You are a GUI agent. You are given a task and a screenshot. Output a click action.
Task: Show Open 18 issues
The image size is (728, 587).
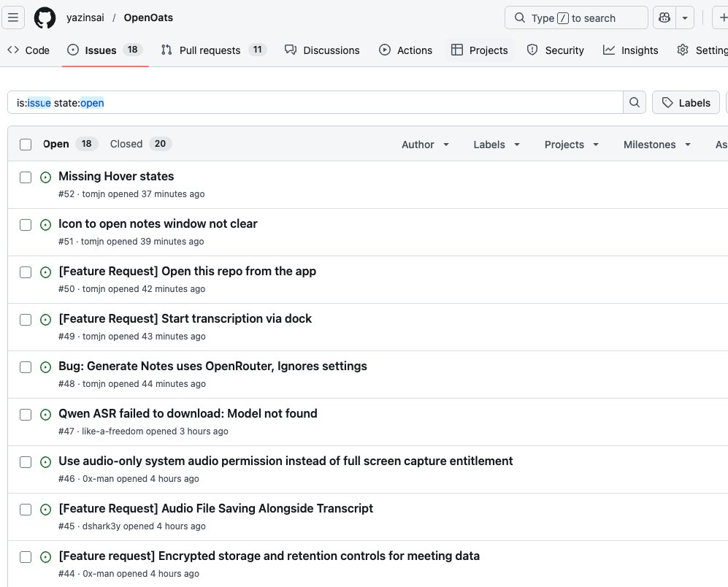point(69,144)
